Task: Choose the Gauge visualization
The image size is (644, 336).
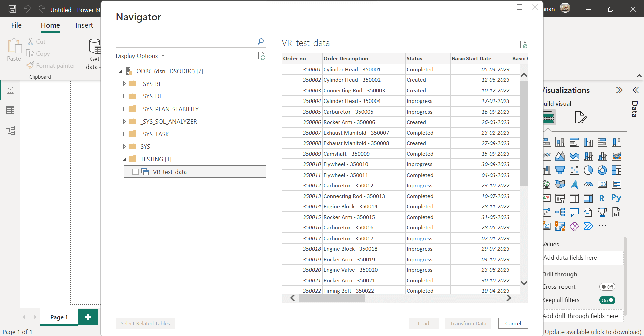Action: pyautogui.click(x=589, y=184)
